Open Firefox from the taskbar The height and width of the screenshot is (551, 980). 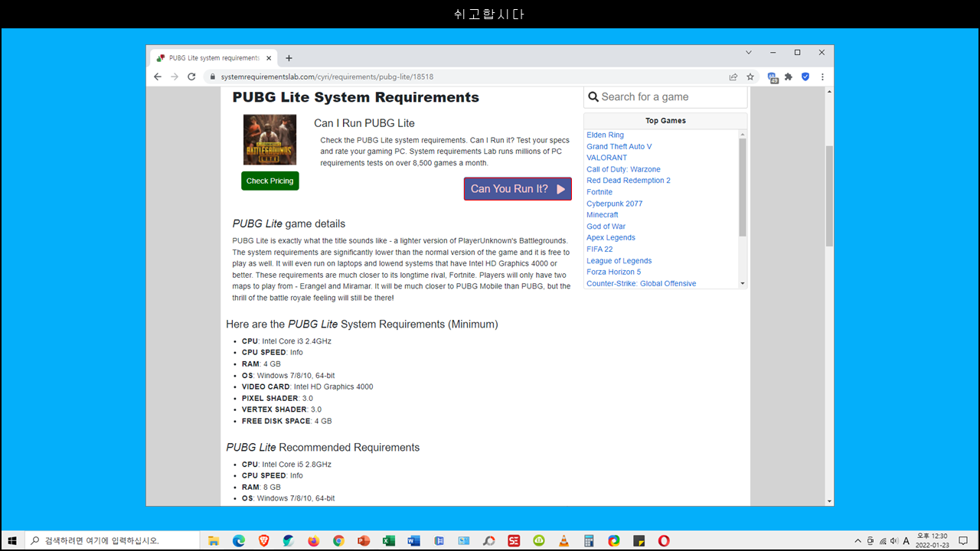click(x=313, y=540)
